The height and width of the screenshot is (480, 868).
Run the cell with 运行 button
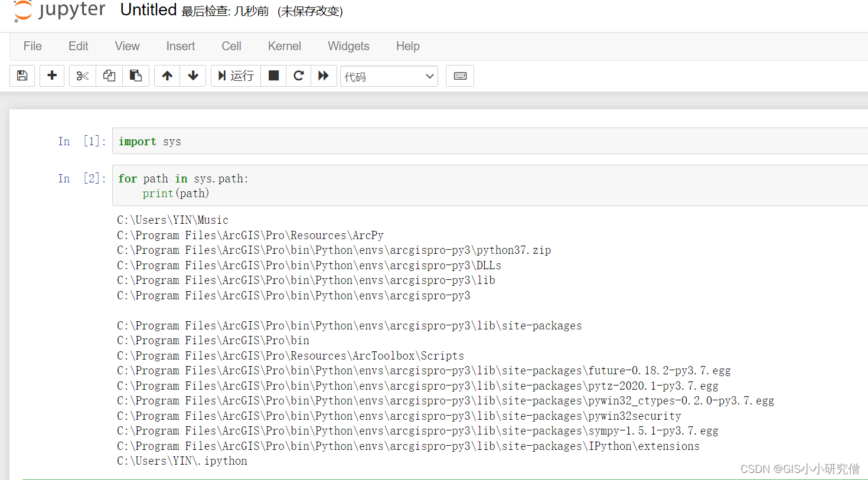pos(236,76)
